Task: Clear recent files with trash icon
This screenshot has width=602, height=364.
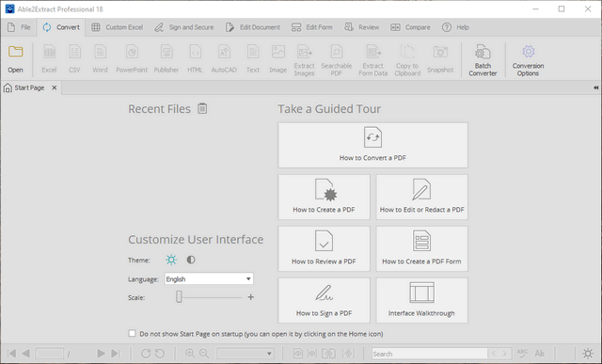Action: [202, 109]
